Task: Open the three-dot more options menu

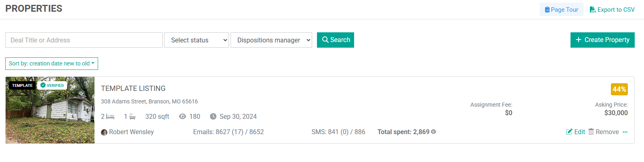Action: click(x=625, y=132)
